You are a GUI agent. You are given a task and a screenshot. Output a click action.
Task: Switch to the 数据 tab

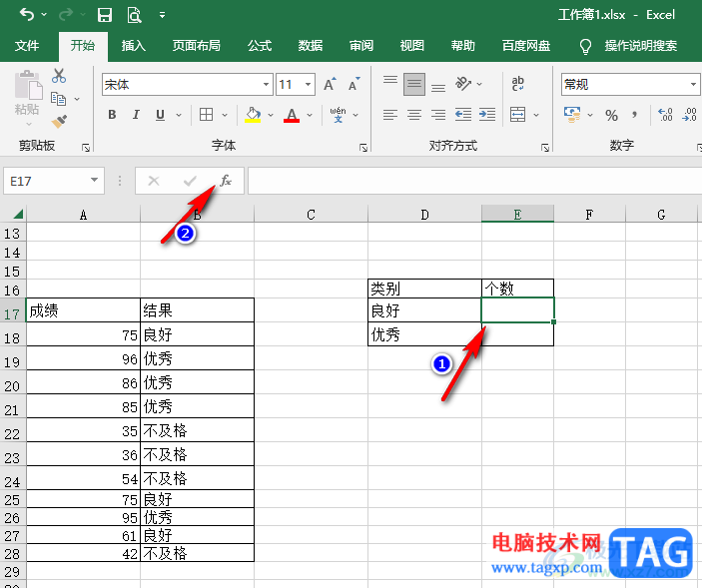tap(311, 46)
